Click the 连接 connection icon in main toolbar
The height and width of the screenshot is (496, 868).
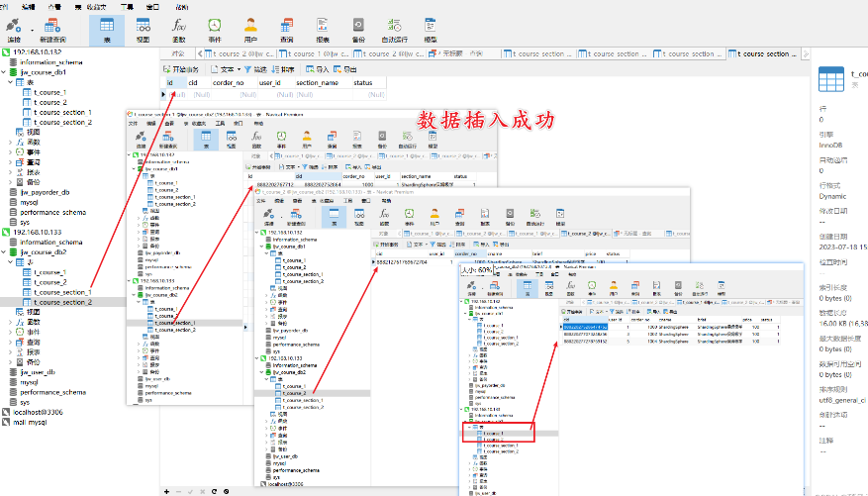click(x=13, y=30)
